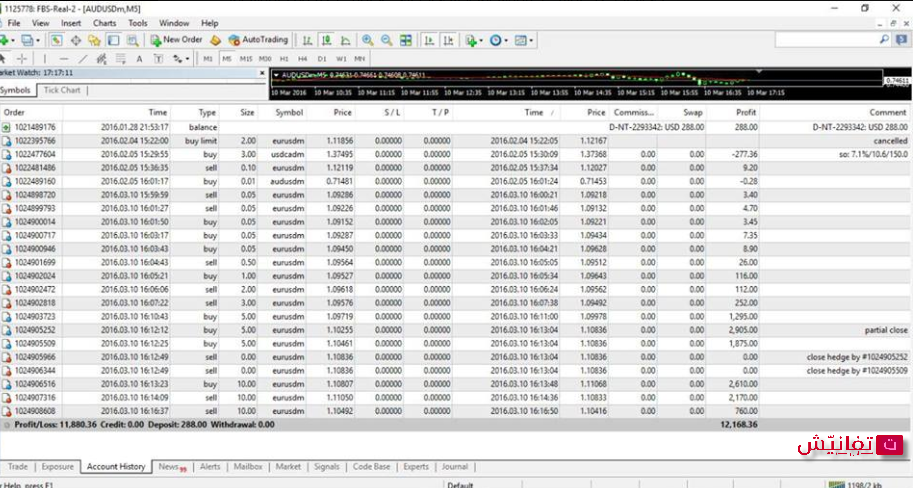Expand the new chart dropdown arrow
The height and width of the screenshot is (488, 913).
(13, 40)
